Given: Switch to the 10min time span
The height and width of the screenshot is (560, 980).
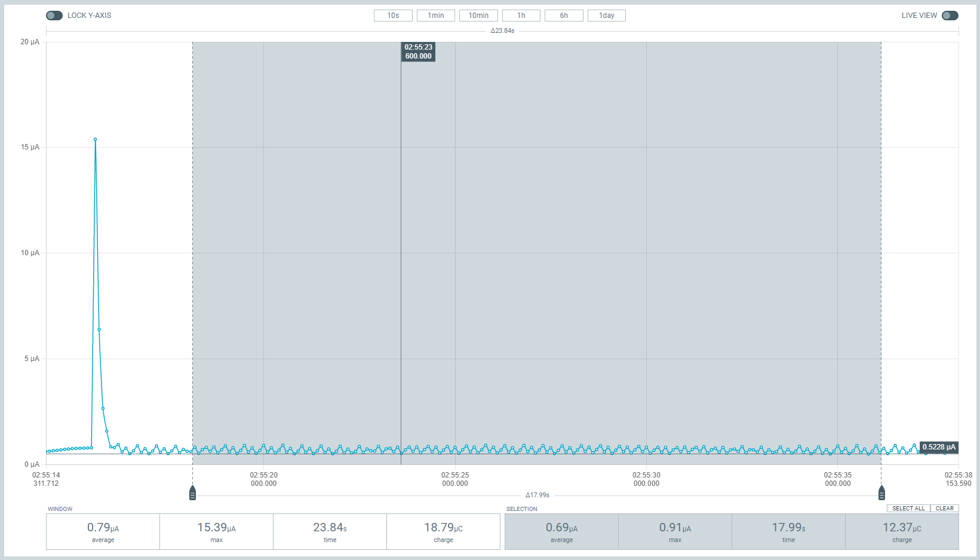Looking at the screenshot, I should (x=478, y=16).
